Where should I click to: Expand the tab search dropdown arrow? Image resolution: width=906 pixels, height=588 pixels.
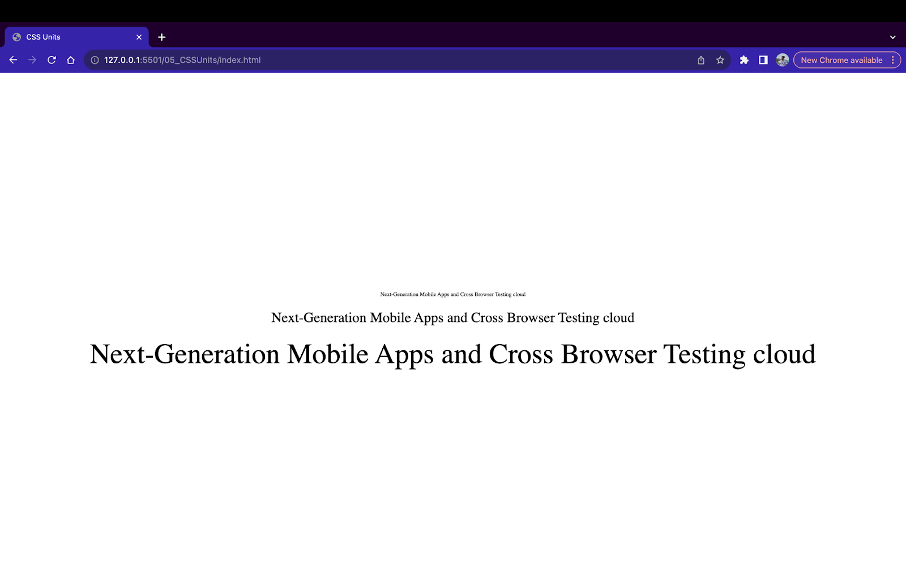pos(893,37)
